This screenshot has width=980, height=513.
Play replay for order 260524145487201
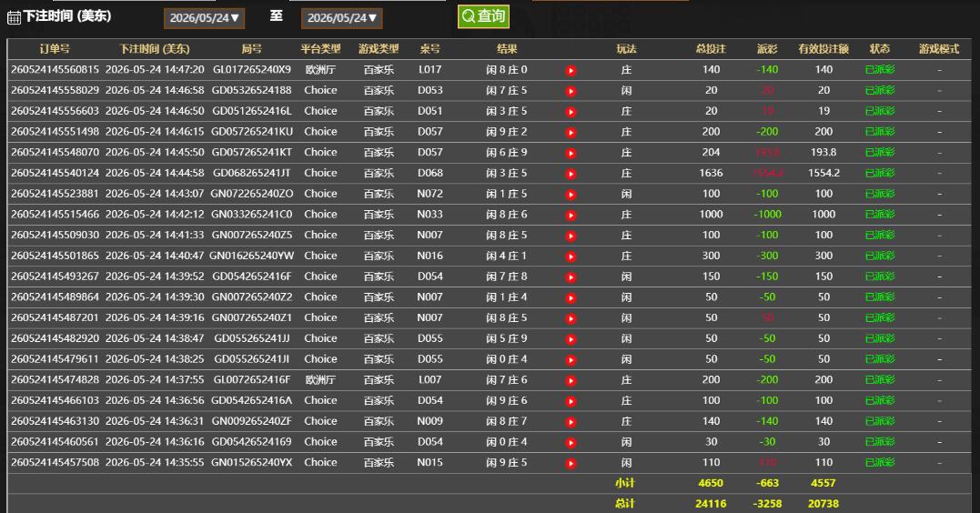[x=571, y=318]
